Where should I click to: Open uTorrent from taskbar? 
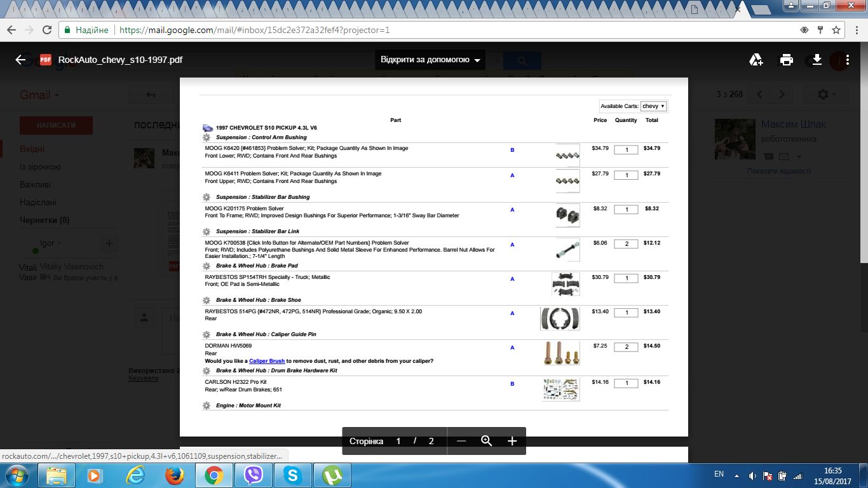332,475
